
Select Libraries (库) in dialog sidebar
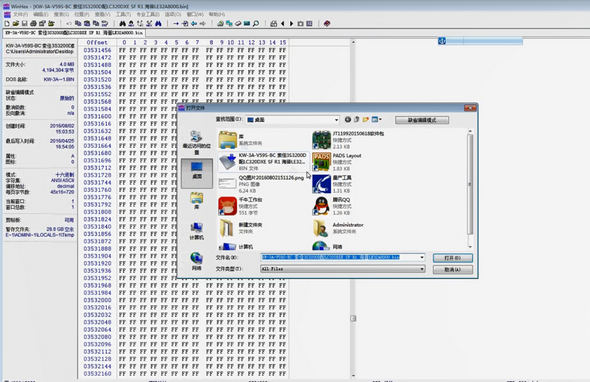point(196,201)
